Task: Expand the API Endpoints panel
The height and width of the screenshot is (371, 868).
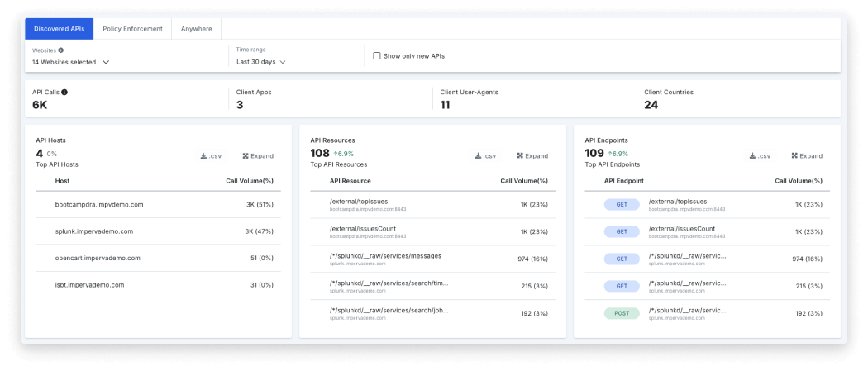Action: 806,155
